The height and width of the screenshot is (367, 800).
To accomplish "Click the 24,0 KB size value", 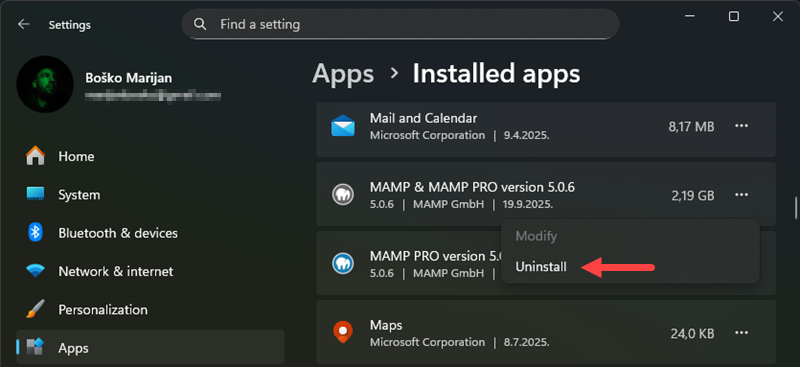I will click(x=692, y=334).
